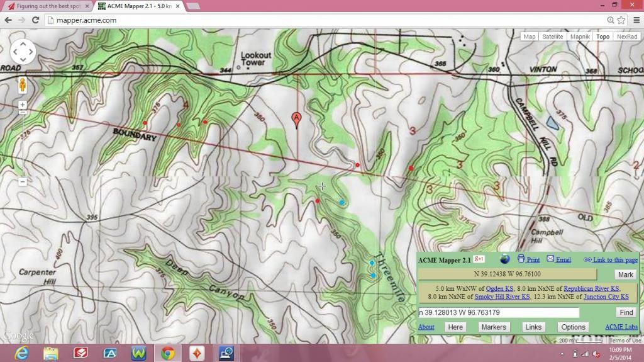Click the map zoom slider track
644x362 pixels.
[23, 143]
